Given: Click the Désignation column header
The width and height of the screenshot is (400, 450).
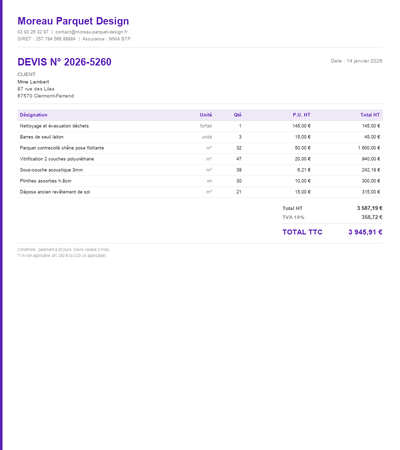Looking at the screenshot, I should (33, 115).
